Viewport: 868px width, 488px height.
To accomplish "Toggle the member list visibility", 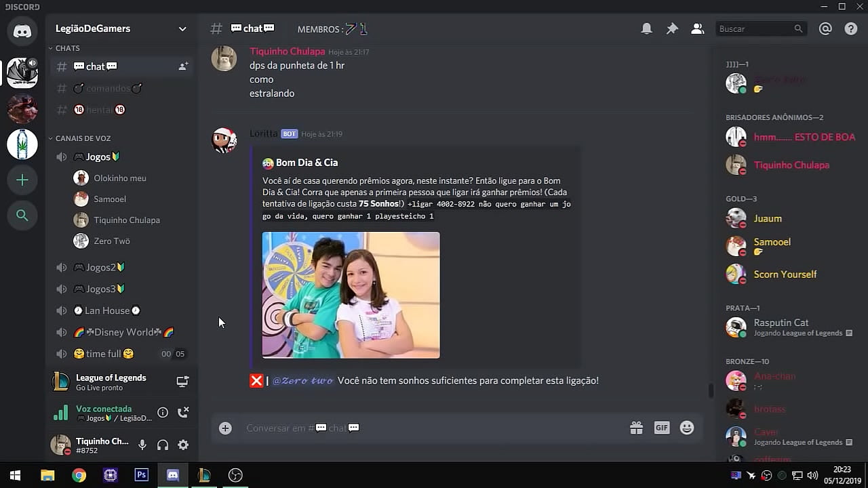I will 697,28.
